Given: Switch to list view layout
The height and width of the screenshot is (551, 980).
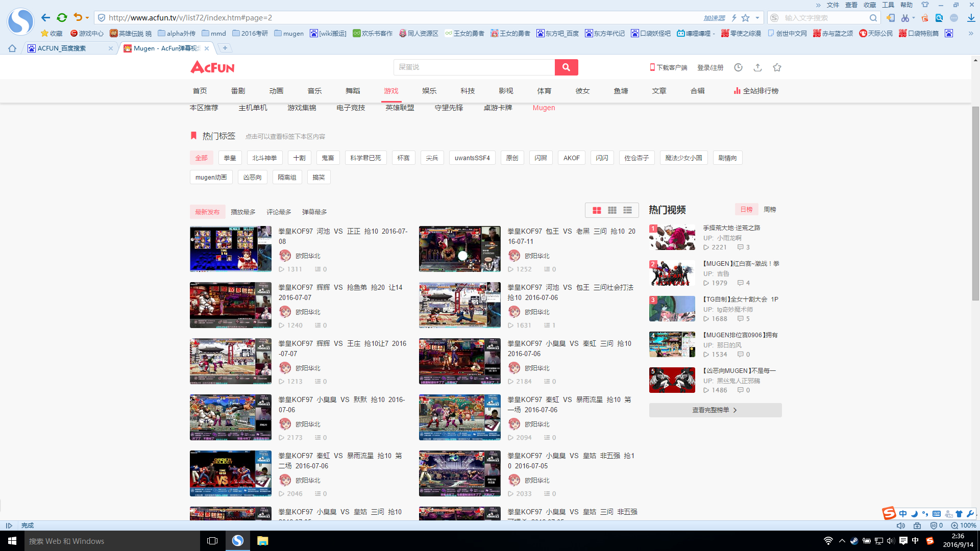Looking at the screenshot, I should (627, 210).
